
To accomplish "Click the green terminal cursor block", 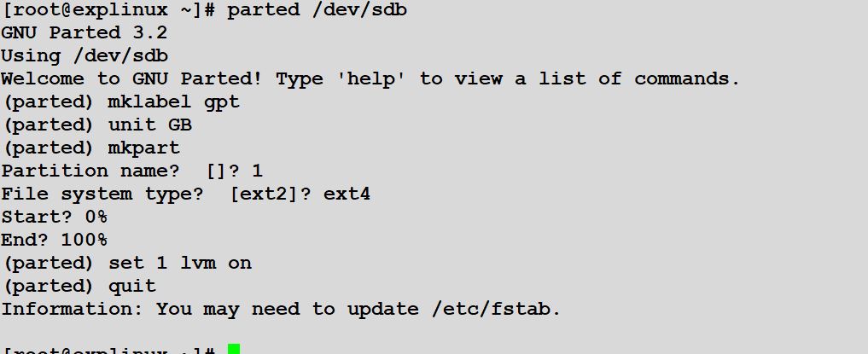I will pos(234,349).
